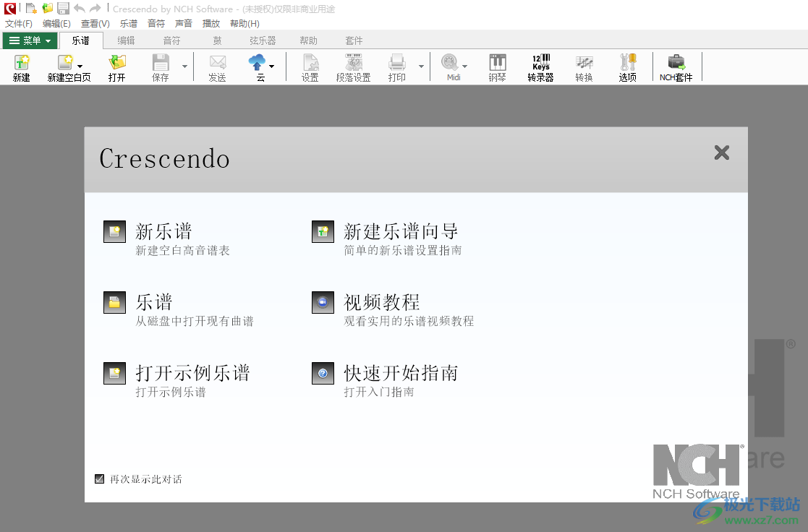Uncheck the 再次显示此对话 checkbox
The image size is (808, 532).
99,479
